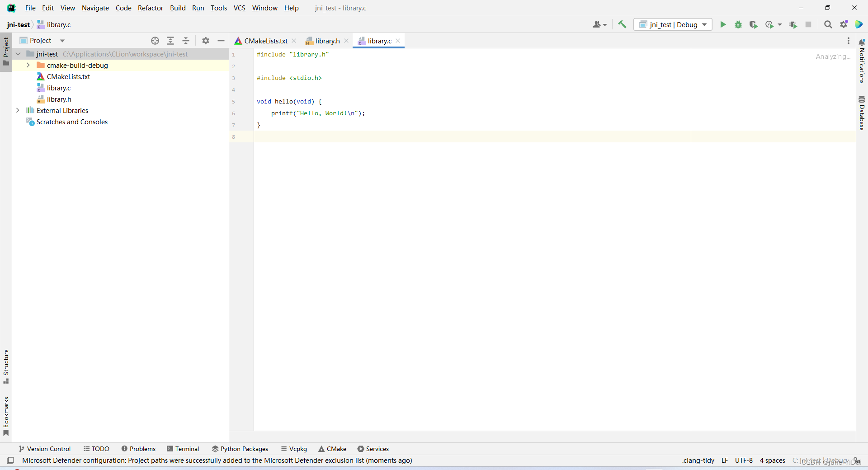Toggle the Structure tool window
This screenshot has width=868, height=470.
tap(6, 367)
